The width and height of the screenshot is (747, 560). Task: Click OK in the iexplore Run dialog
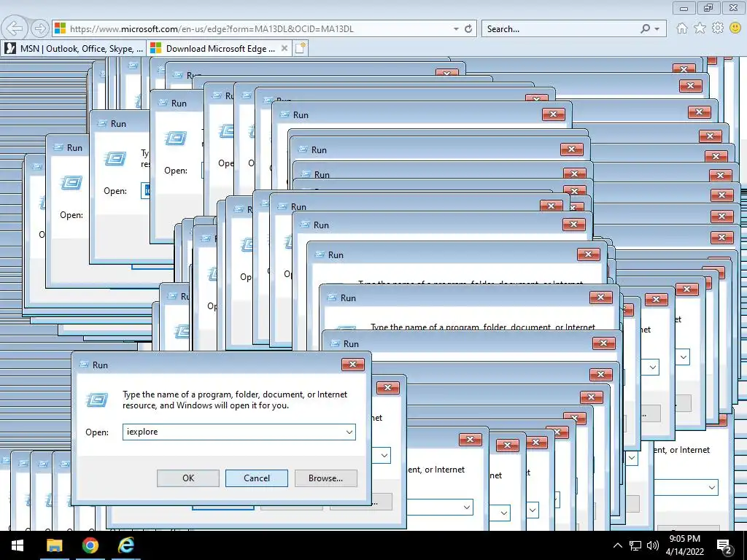[x=188, y=478]
